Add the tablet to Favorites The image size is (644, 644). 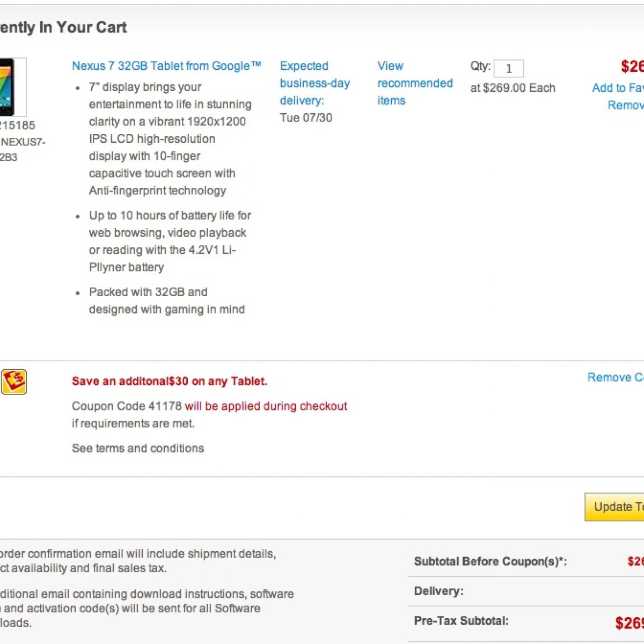click(x=617, y=88)
